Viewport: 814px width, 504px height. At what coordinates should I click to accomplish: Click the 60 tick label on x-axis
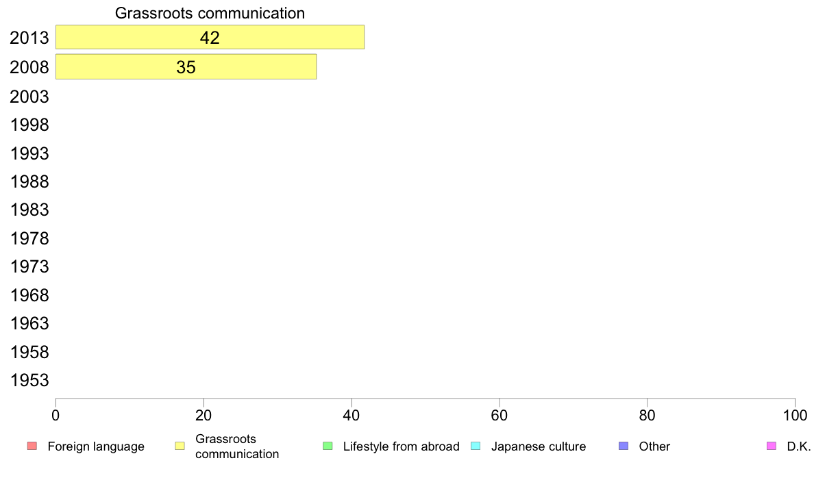point(500,415)
